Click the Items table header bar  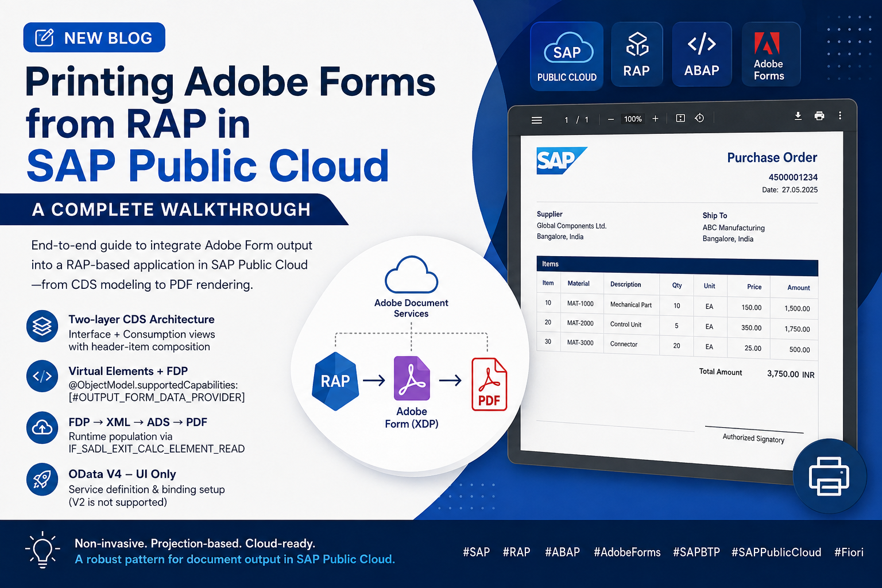677,266
